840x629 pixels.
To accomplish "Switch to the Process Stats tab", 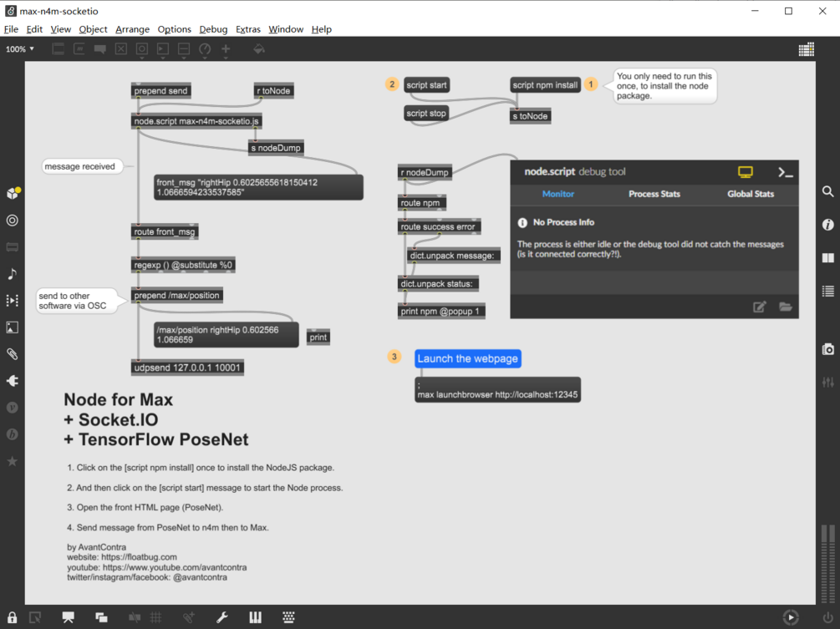I will coord(654,195).
